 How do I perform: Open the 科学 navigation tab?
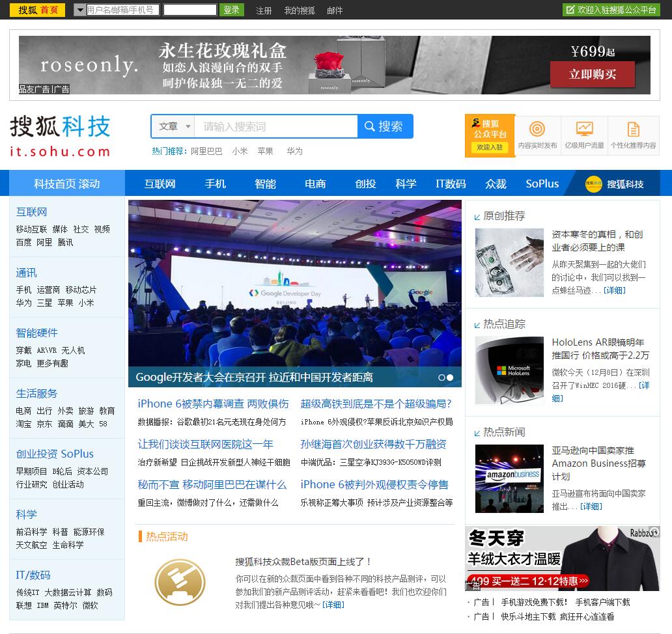tap(406, 184)
